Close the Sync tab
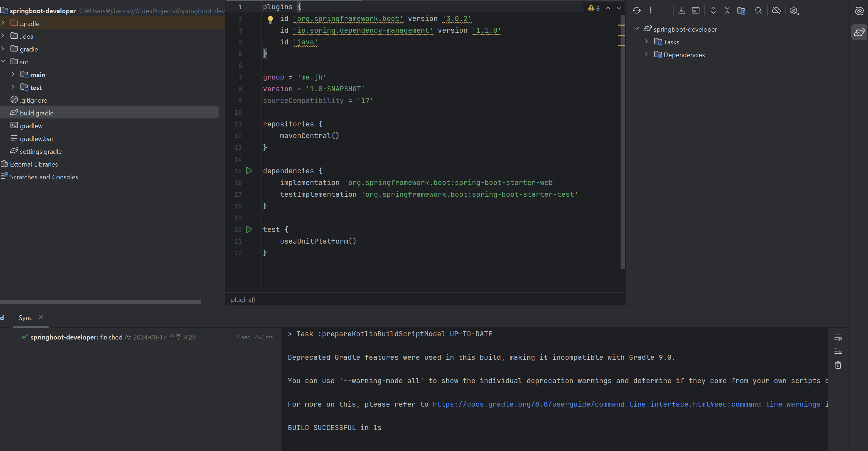 coord(41,317)
